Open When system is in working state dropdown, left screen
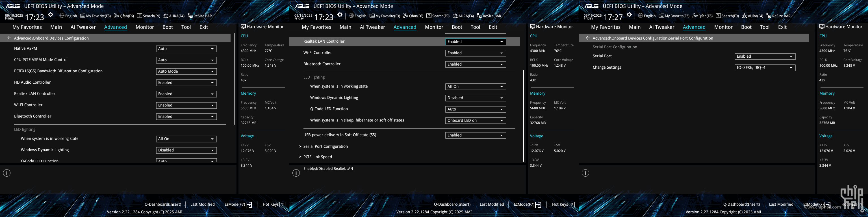868x217 pixels. point(186,139)
